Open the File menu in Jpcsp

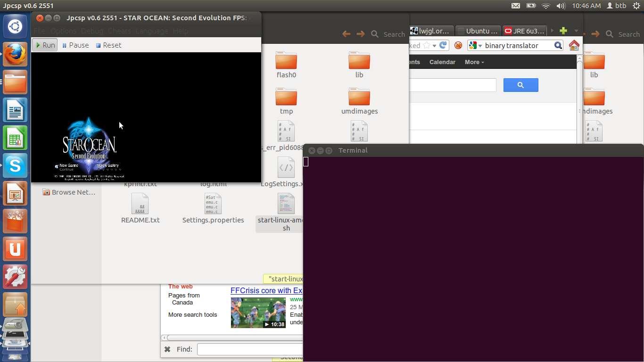click(40, 31)
